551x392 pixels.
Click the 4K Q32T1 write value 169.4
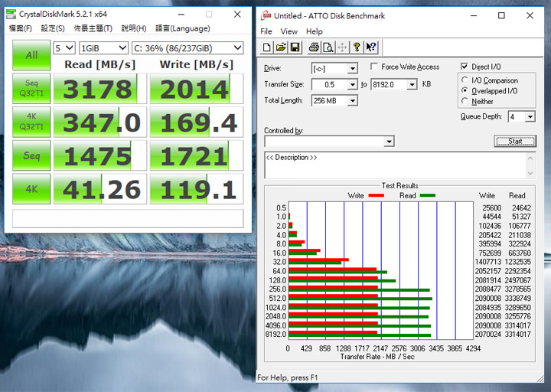coord(197,122)
